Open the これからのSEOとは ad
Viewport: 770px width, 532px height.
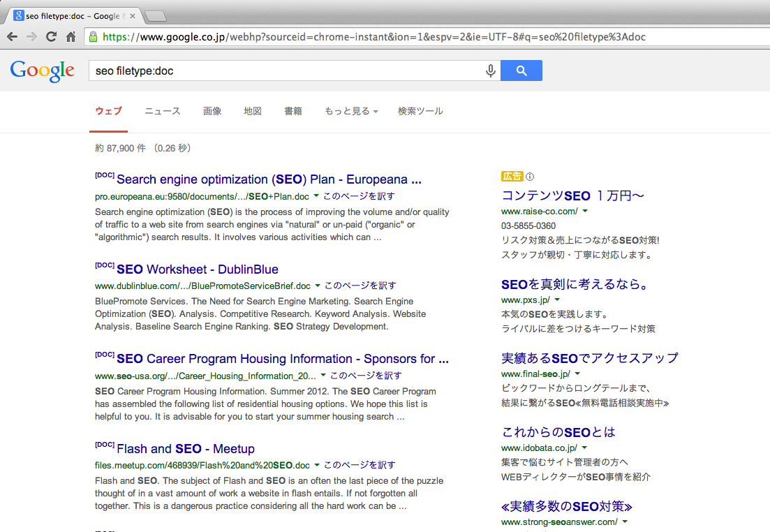[558, 432]
